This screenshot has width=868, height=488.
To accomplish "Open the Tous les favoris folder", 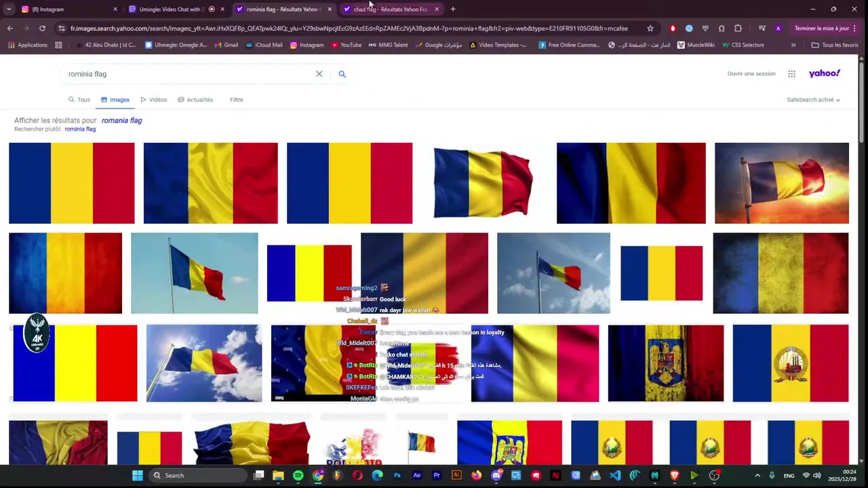I will 835,45.
